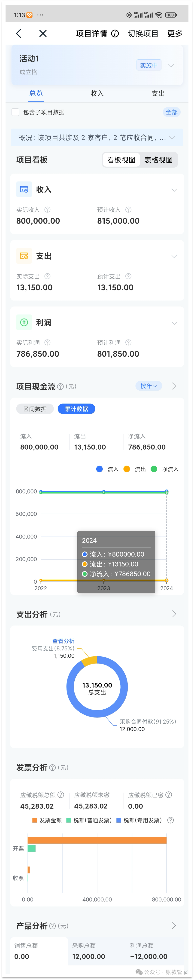194x980 pixels.
Task: Select 看板视图 view toggle
Action: tap(121, 160)
